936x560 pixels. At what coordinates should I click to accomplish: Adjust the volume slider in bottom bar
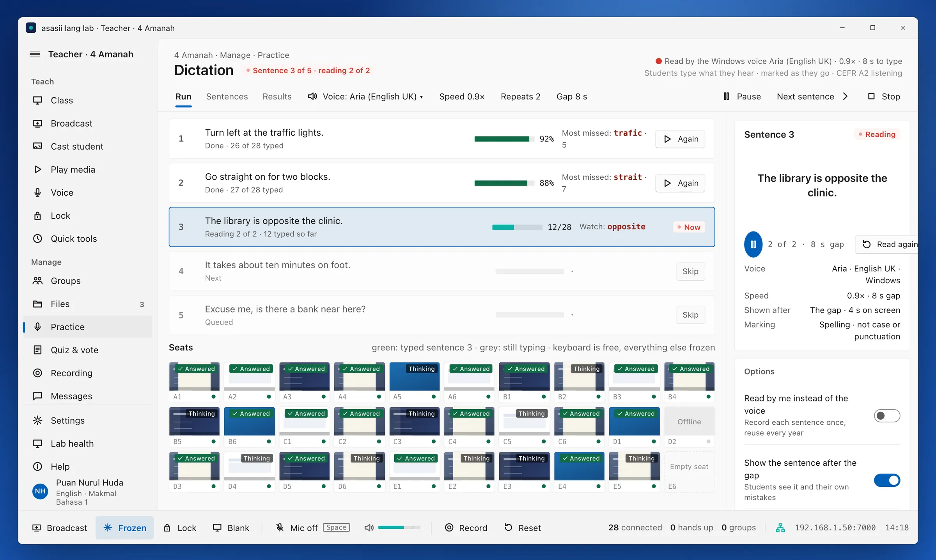[x=399, y=528]
